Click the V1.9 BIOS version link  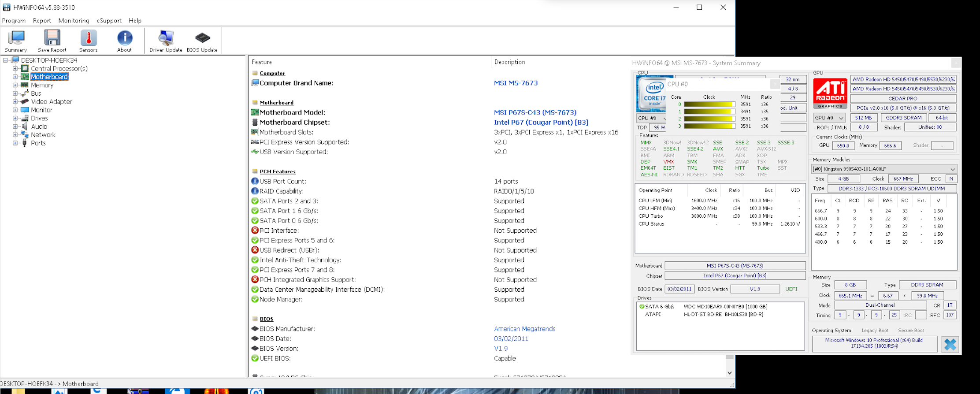click(501, 348)
